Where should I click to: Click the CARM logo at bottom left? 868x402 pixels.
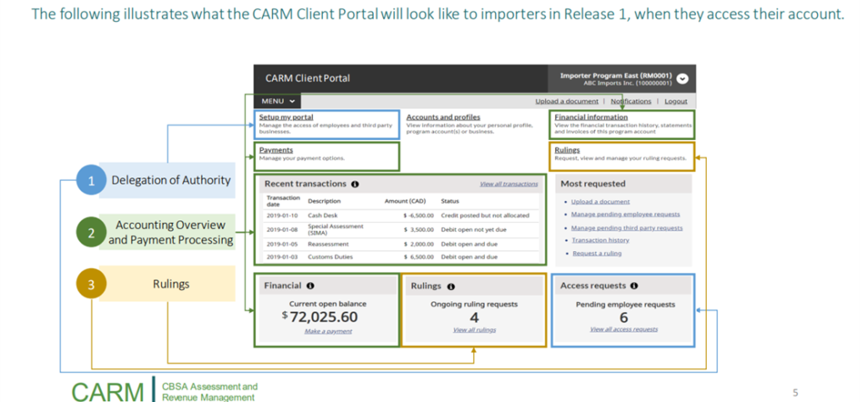[x=107, y=391]
